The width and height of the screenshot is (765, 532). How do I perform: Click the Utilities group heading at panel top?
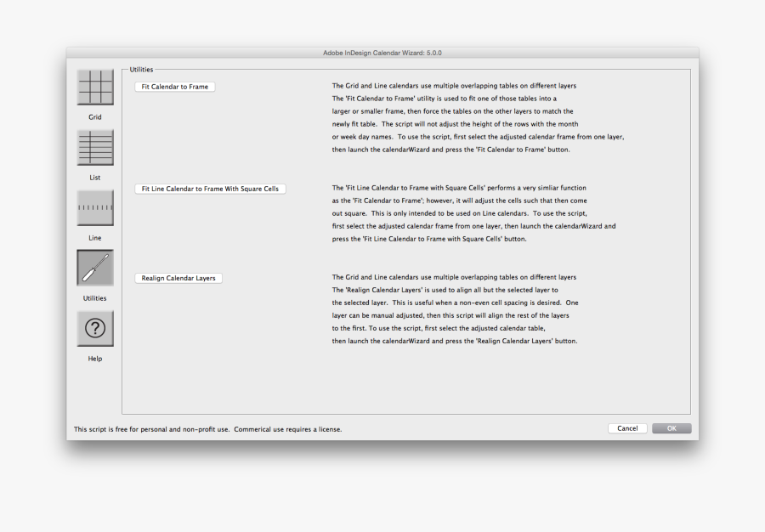[142, 70]
